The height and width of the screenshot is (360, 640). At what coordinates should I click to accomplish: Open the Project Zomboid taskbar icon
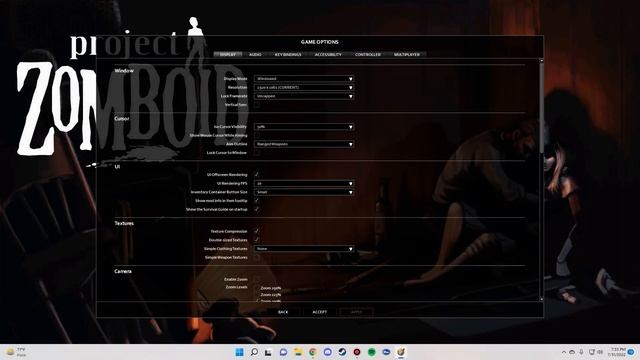(x=401, y=352)
